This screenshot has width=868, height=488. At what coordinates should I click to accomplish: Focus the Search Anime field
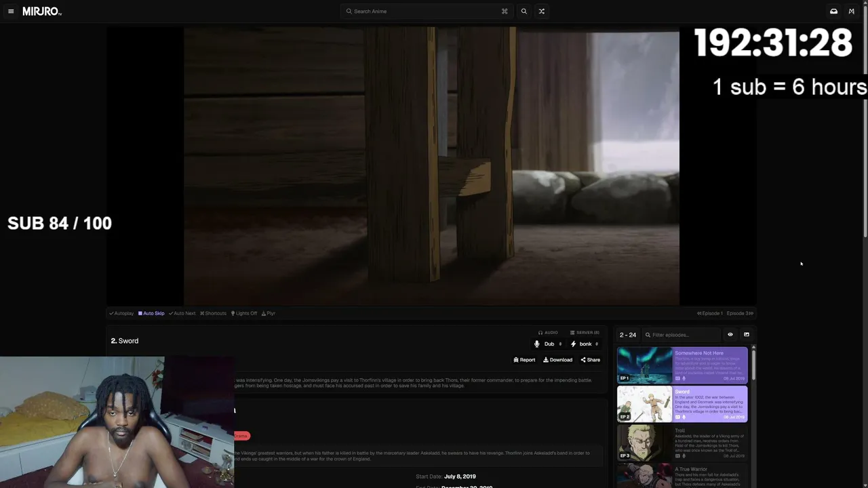pyautogui.click(x=427, y=12)
